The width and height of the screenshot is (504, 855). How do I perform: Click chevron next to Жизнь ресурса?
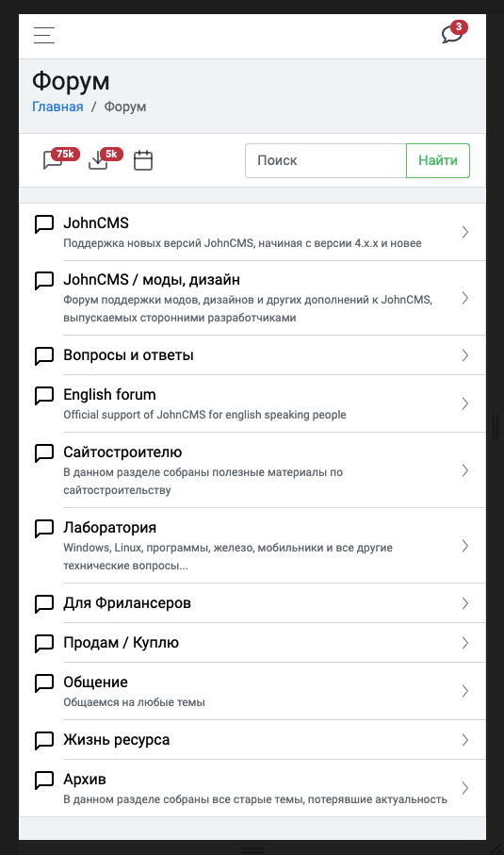point(464,740)
